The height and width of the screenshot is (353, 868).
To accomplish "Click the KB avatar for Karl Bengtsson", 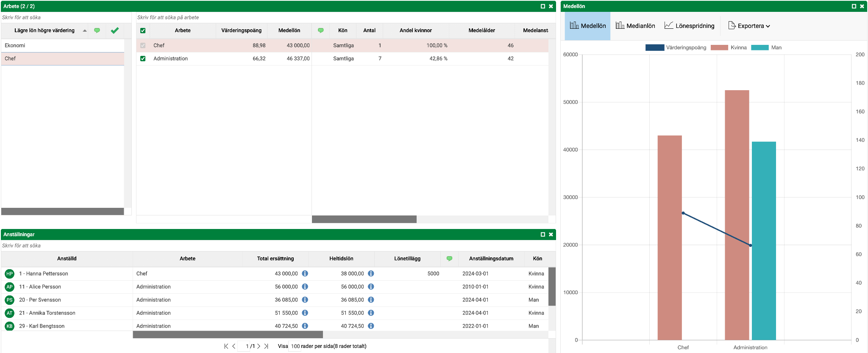I will point(9,326).
